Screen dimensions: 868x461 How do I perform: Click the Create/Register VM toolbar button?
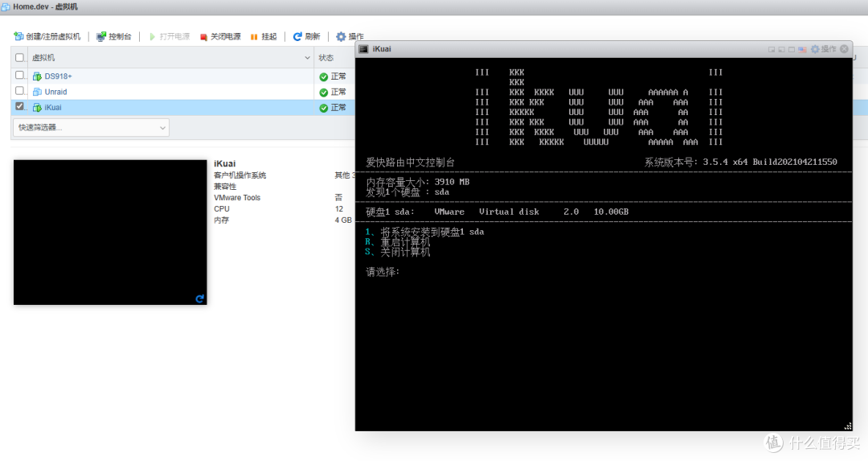(x=47, y=37)
